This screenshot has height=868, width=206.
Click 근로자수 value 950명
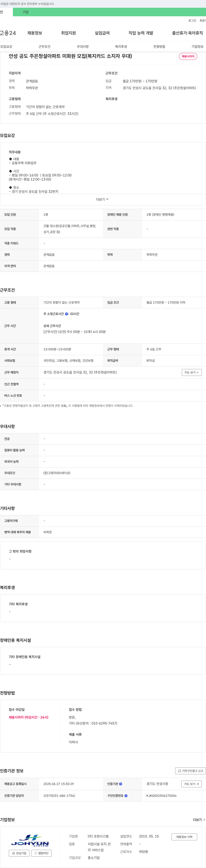[x=144, y=852]
